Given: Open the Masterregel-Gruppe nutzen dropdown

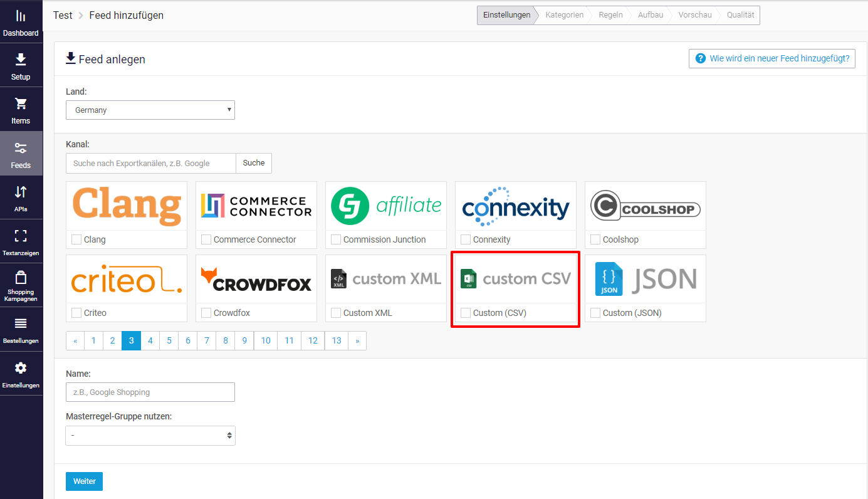Looking at the screenshot, I should (150, 435).
